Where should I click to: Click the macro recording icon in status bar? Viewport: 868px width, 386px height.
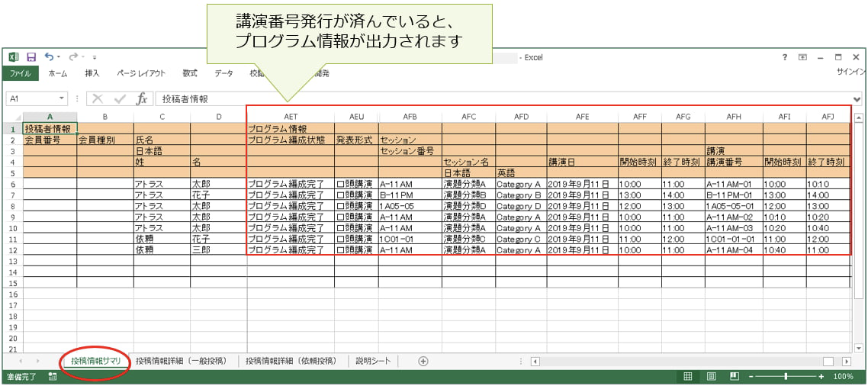click(53, 377)
